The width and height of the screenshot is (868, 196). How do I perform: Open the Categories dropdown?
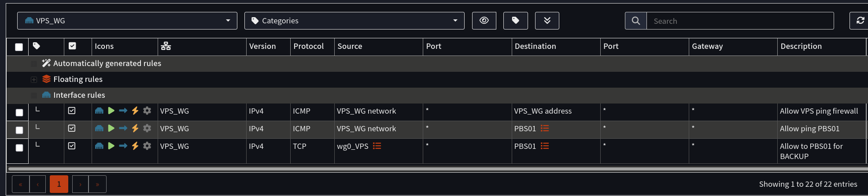355,21
